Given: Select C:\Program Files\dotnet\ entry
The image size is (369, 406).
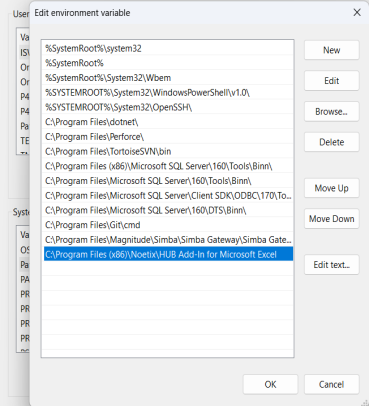Looking at the screenshot, I should click(168, 122).
